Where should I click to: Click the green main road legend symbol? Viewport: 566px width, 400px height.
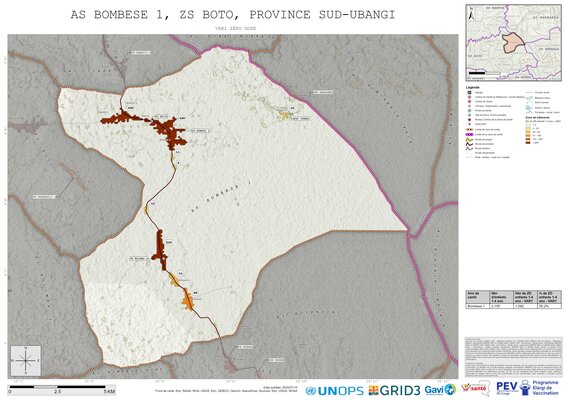tap(469, 139)
